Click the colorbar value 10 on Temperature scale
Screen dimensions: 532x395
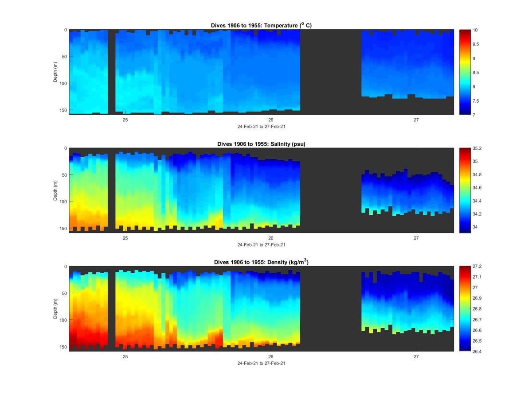pyautogui.click(x=475, y=30)
